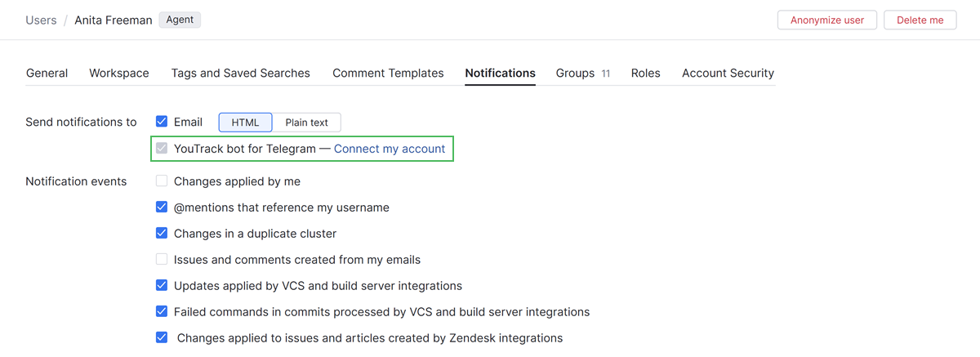Open the General tab
Screen dimensions: 980x357
47,74
